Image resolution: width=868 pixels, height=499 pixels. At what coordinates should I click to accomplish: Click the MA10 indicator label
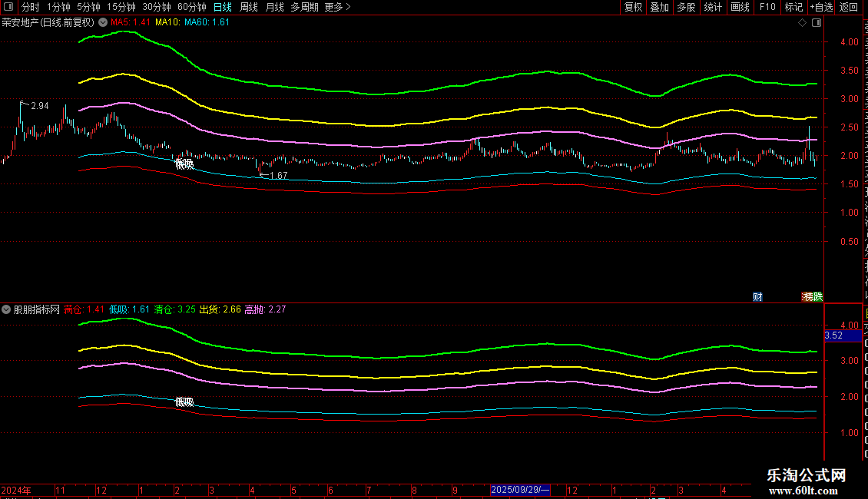(167, 23)
